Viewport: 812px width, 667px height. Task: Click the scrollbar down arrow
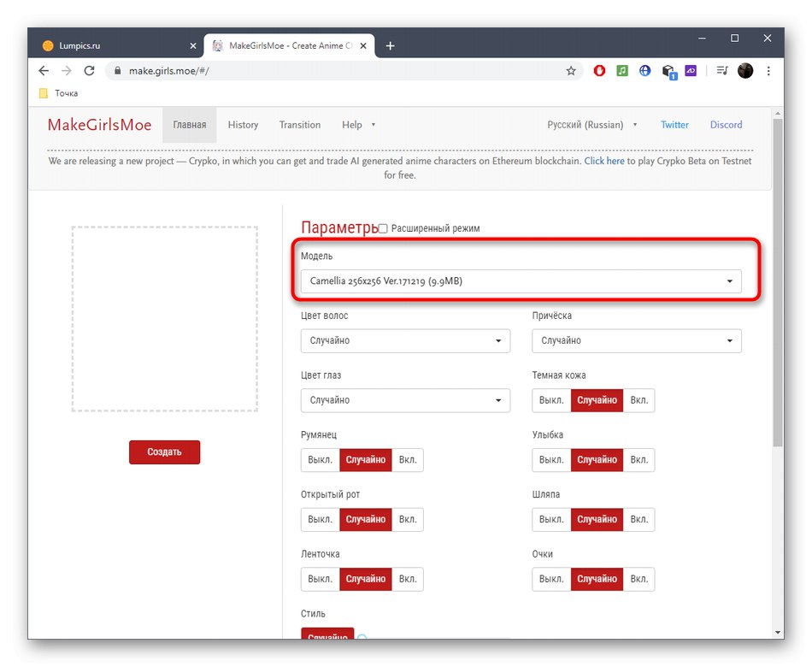point(777,633)
